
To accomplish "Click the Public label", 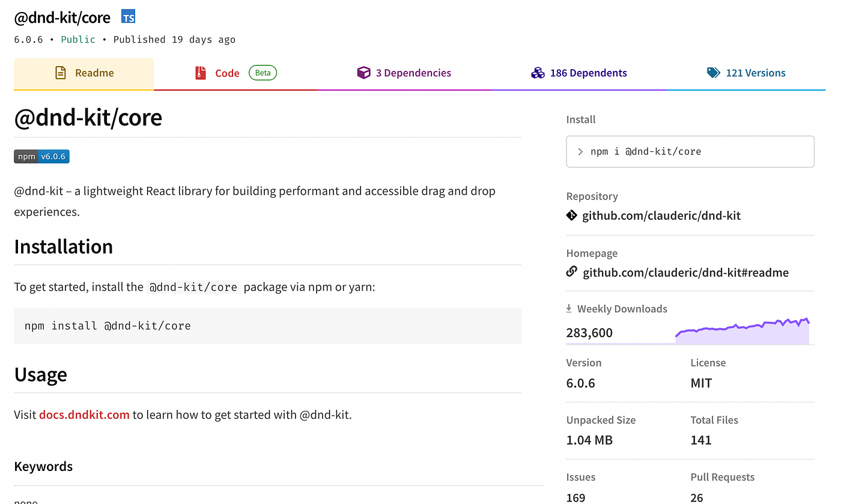I will pyautogui.click(x=78, y=40).
